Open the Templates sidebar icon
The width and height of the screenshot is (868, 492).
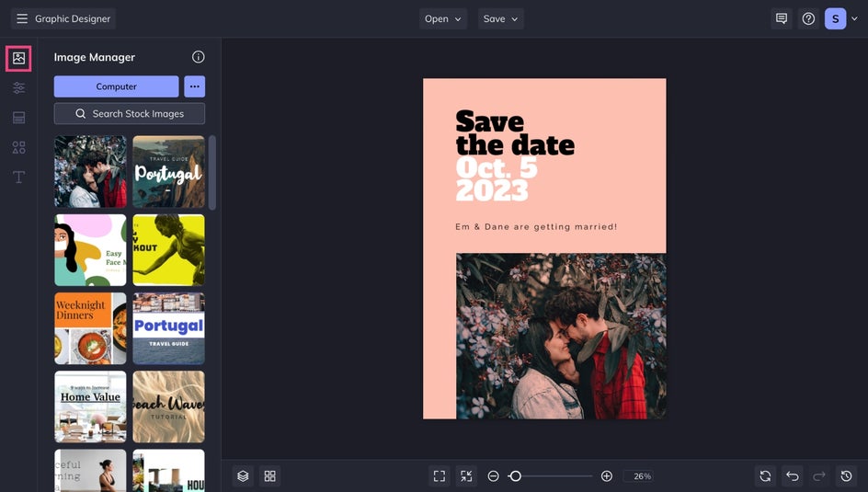point(18,118)
